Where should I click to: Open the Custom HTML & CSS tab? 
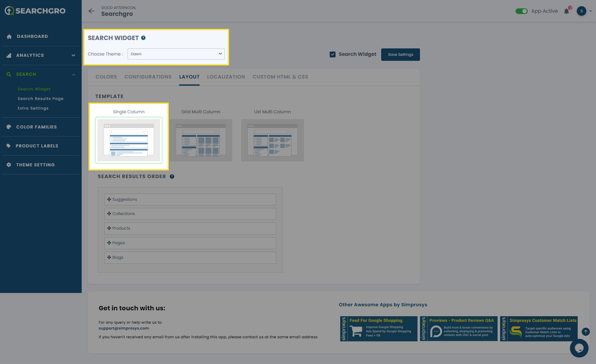click(280, 77)
